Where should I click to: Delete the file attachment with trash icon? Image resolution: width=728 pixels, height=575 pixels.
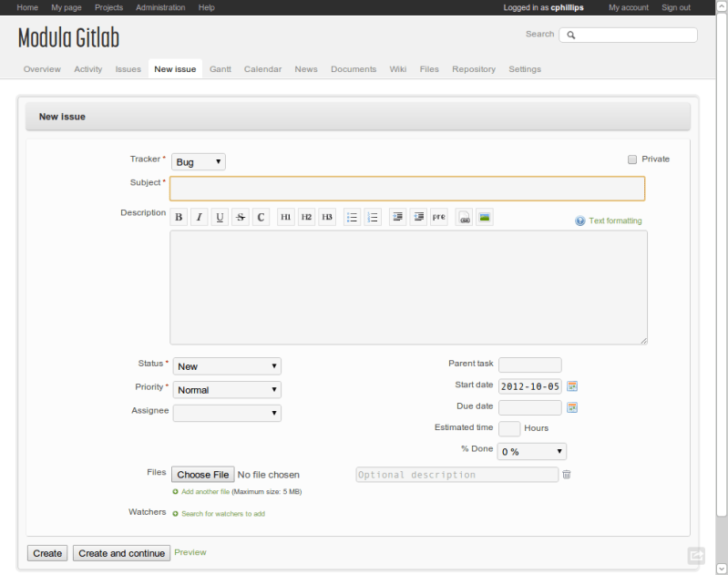click(x=567, y=474)
